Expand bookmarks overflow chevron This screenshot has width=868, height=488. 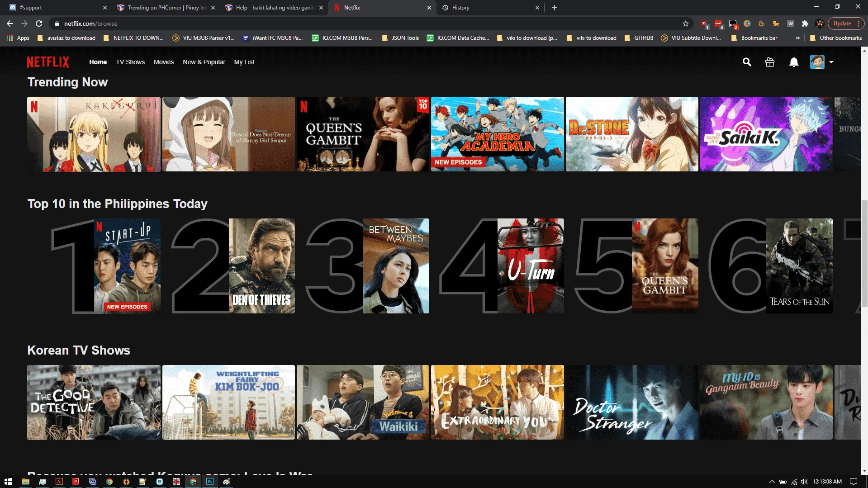[x=797, y=38]
